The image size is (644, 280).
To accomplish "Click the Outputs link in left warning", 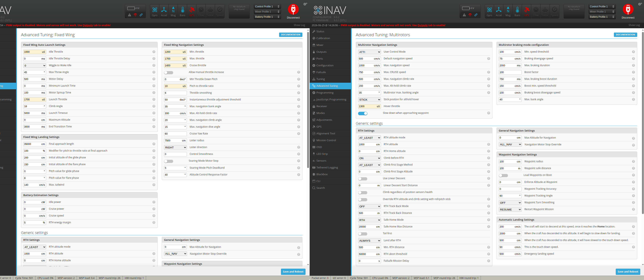I will click(87, 25).
